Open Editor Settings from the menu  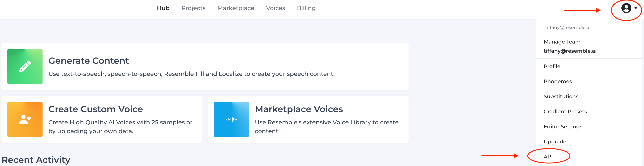(x=563, y=127)
